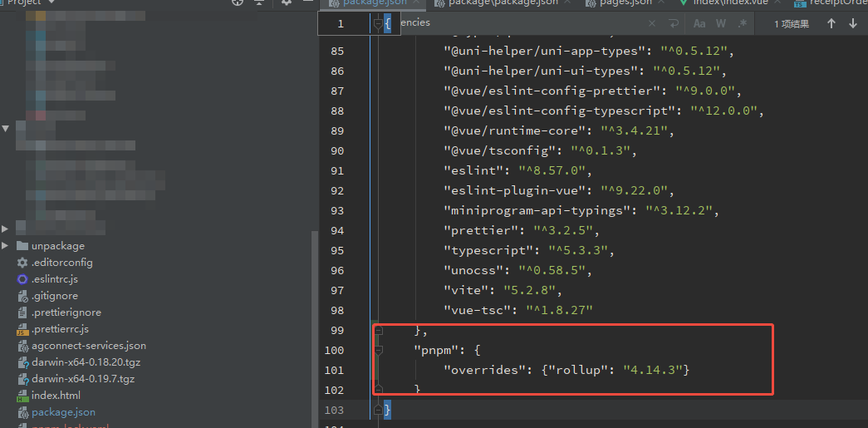The height and width of the screenshot is (428, 868).
Task: Click the "^12.0.0" version value
Action: (723, 111)
